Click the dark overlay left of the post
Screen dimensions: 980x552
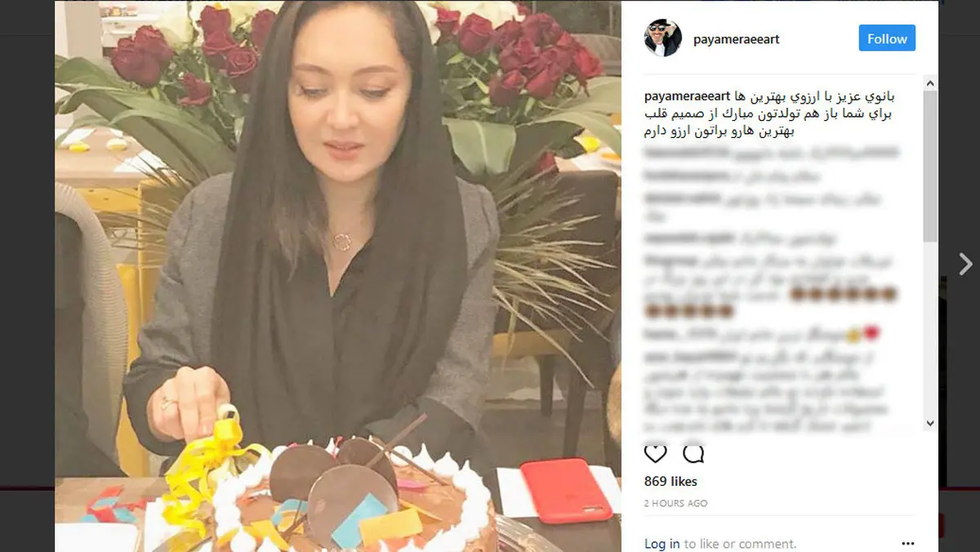tap(27, 276)
